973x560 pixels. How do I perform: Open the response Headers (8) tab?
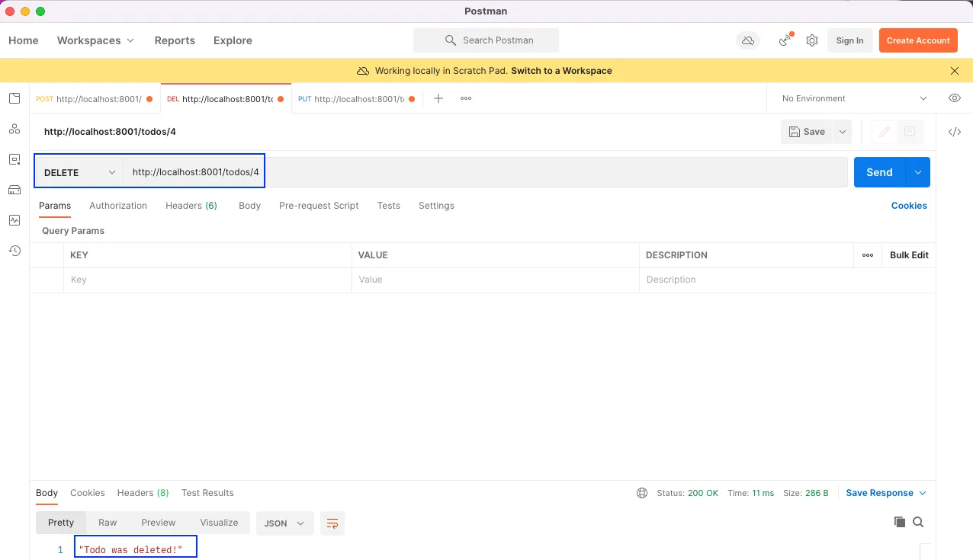(143, 493)
